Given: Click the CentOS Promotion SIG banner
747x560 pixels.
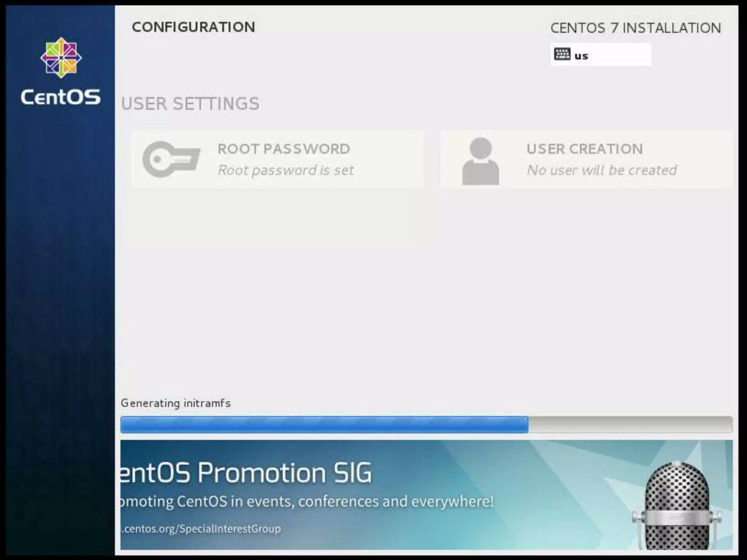Looking at the screenshot, I should click(426, 495).
